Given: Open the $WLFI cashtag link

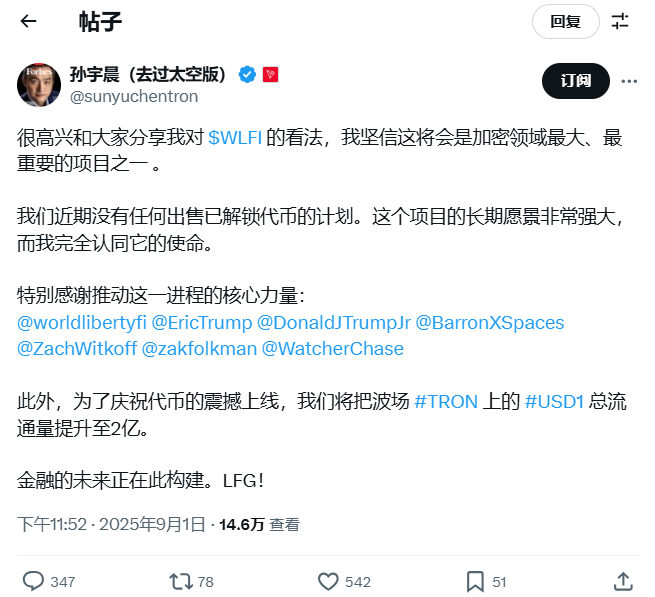Looking at the screenshot, I should [235, 137].
